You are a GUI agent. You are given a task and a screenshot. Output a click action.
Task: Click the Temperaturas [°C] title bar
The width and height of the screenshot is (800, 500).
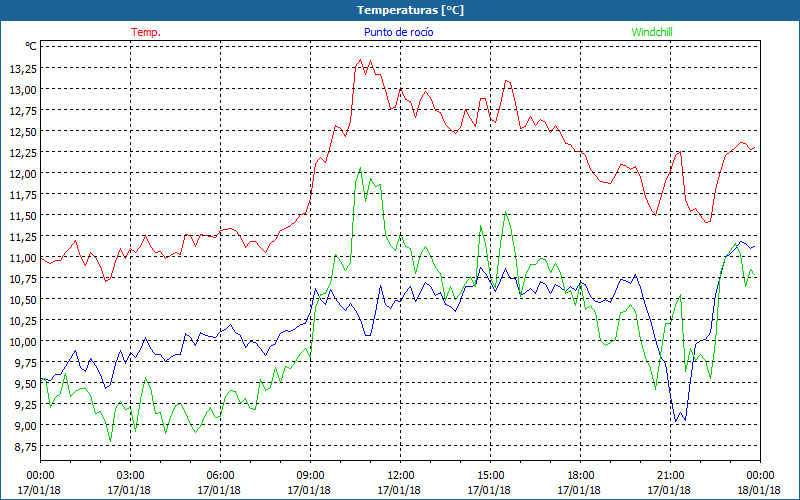400,10
